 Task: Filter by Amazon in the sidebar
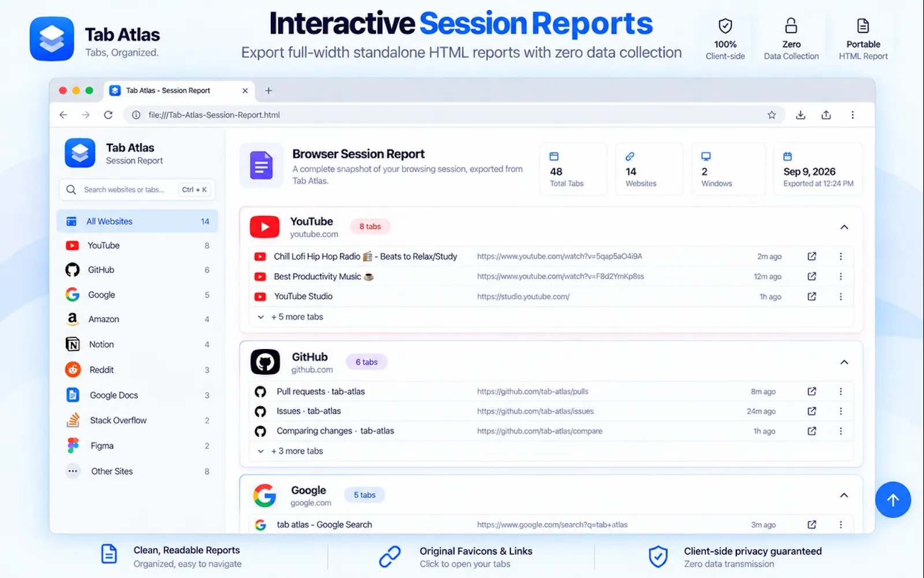pos(137,319)
